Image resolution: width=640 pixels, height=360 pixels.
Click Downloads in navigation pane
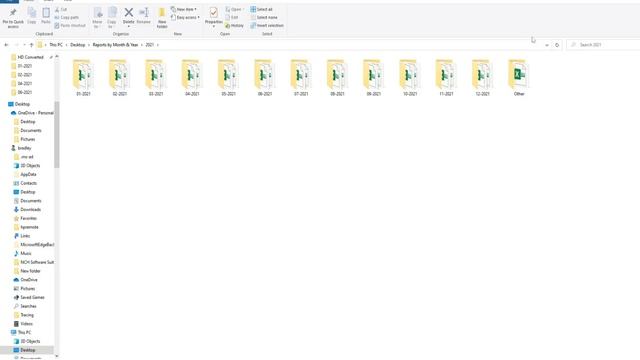27,209
